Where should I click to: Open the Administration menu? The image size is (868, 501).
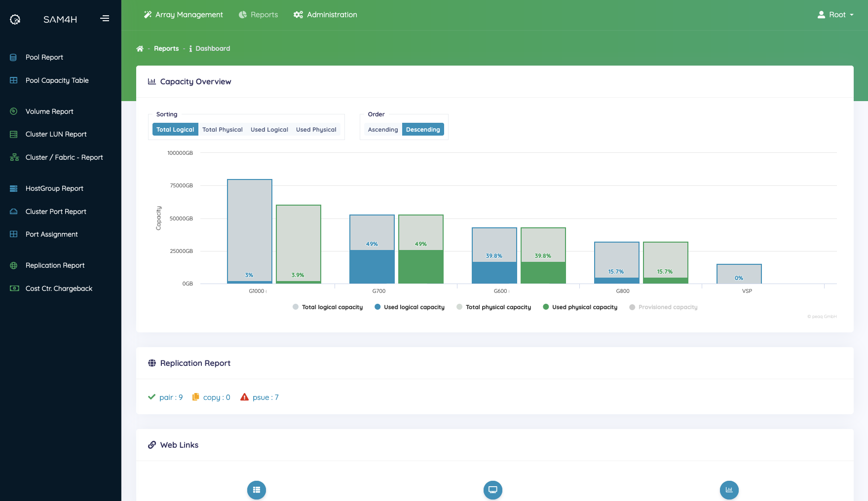pyautogui.click(x=326, y=15)
